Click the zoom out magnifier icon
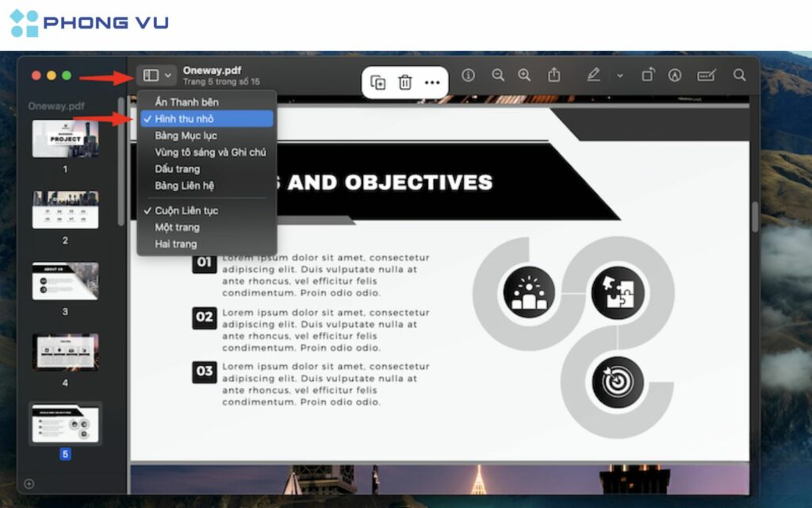 coord(498,75)
